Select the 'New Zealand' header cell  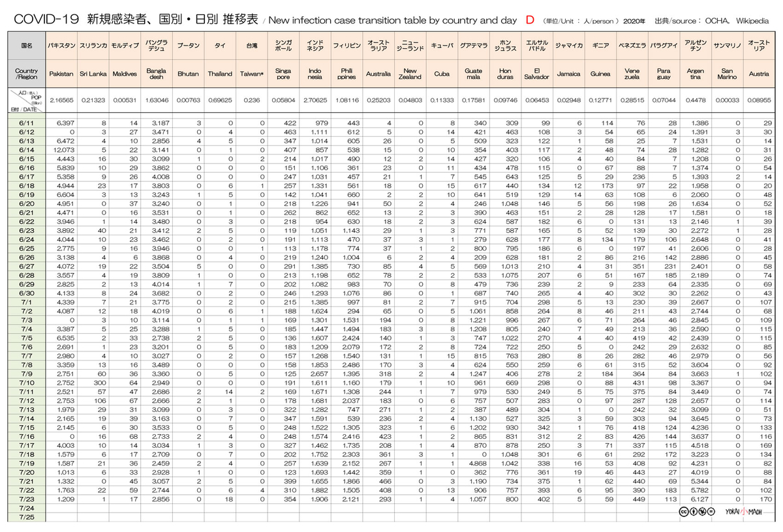(410, 74)
